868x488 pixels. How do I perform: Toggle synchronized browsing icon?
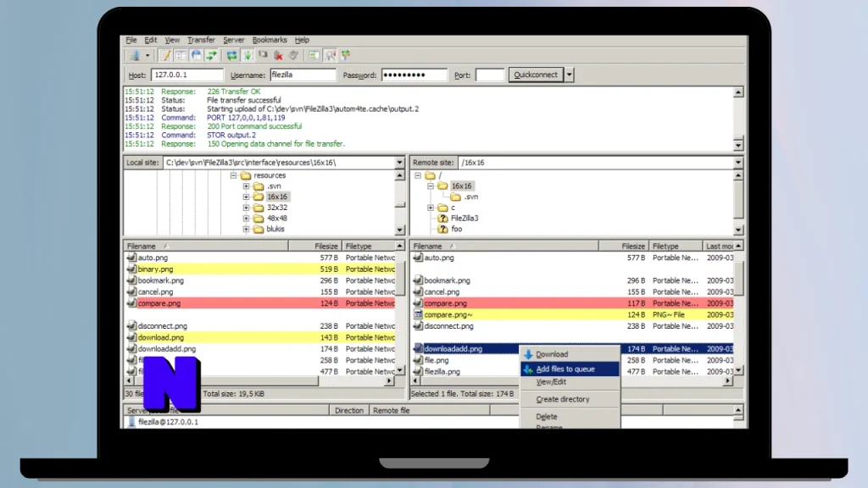tap(346, 55)
